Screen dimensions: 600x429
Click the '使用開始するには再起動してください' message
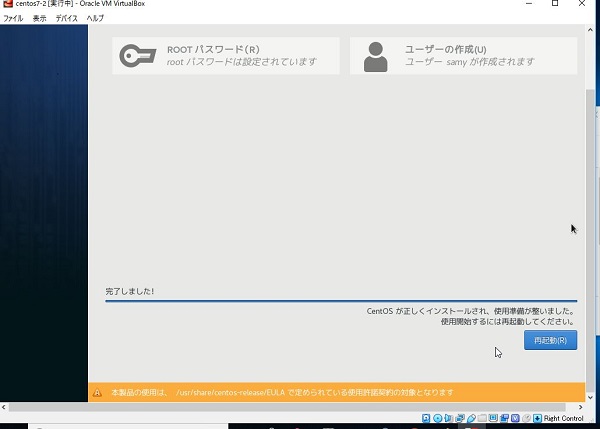507,322
